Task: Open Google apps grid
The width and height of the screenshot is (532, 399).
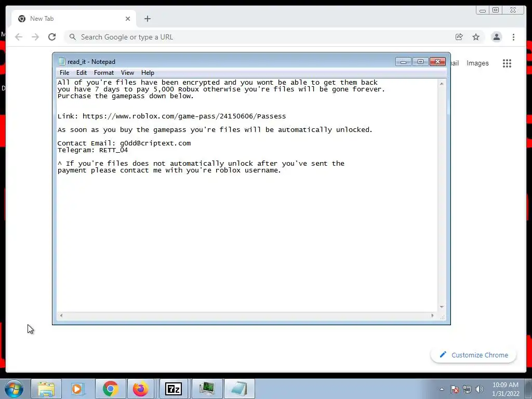Action: click(x=507, y=63)
